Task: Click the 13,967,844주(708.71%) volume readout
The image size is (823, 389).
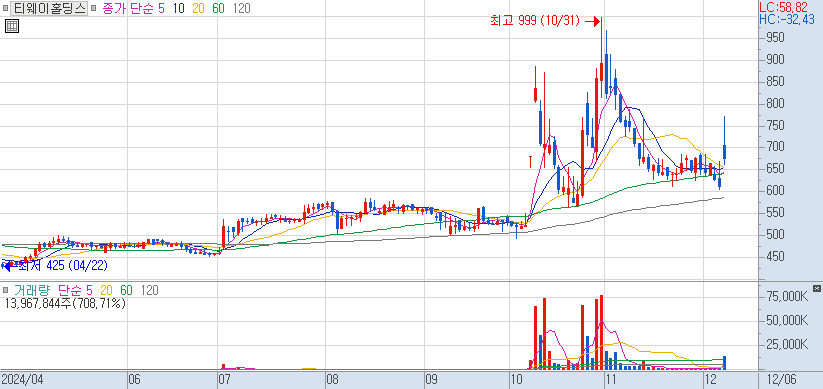Action: (x=65, y=303)
